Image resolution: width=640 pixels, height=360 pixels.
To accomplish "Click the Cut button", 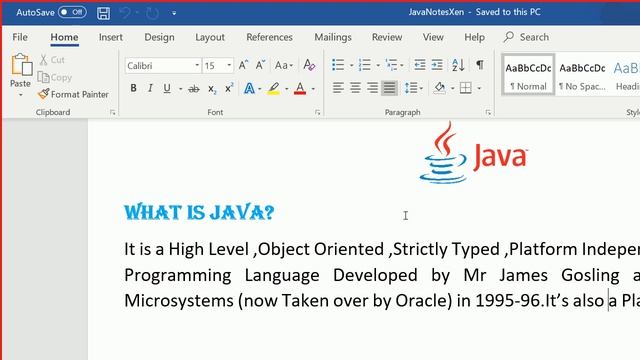I will tap(52, 60).
